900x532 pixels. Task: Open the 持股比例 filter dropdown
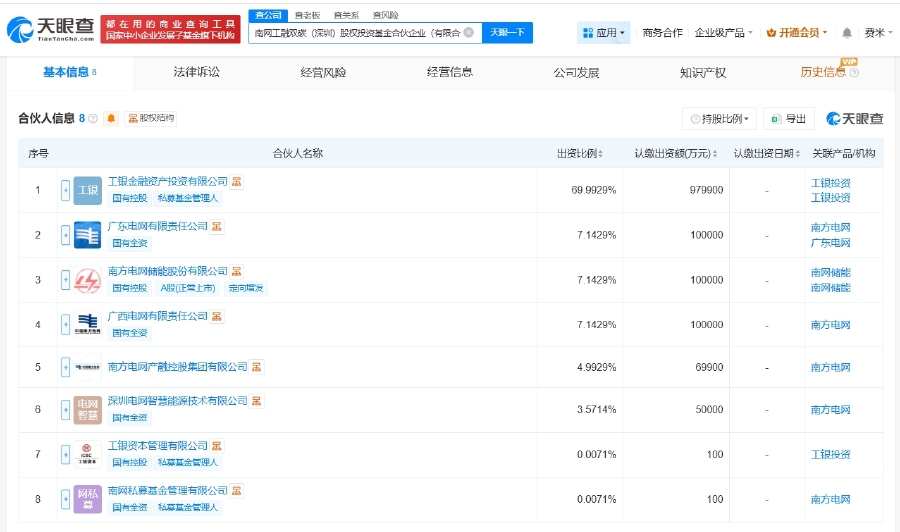pyautogui.click(x=719, y=119)
